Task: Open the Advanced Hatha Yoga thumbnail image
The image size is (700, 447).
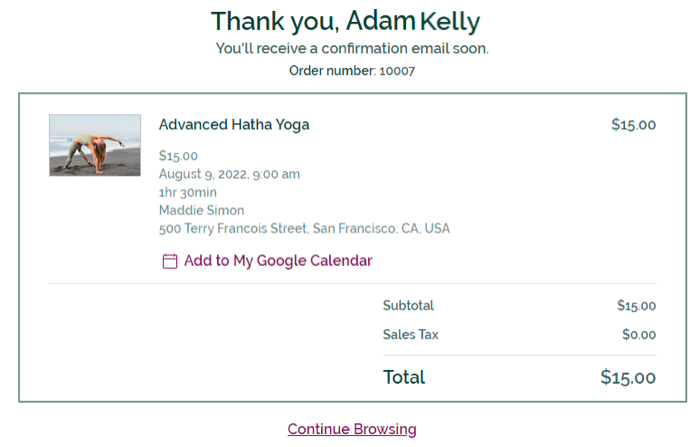Action: (x=95, y=145)
